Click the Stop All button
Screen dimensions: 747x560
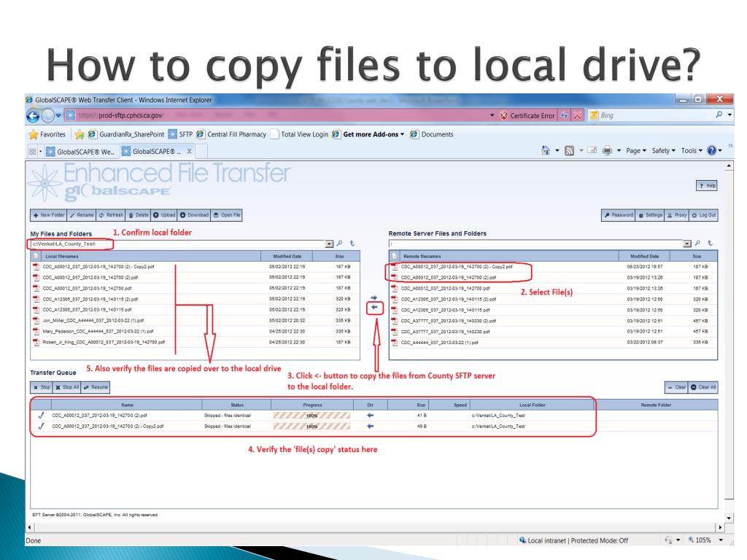pos(66,387)
